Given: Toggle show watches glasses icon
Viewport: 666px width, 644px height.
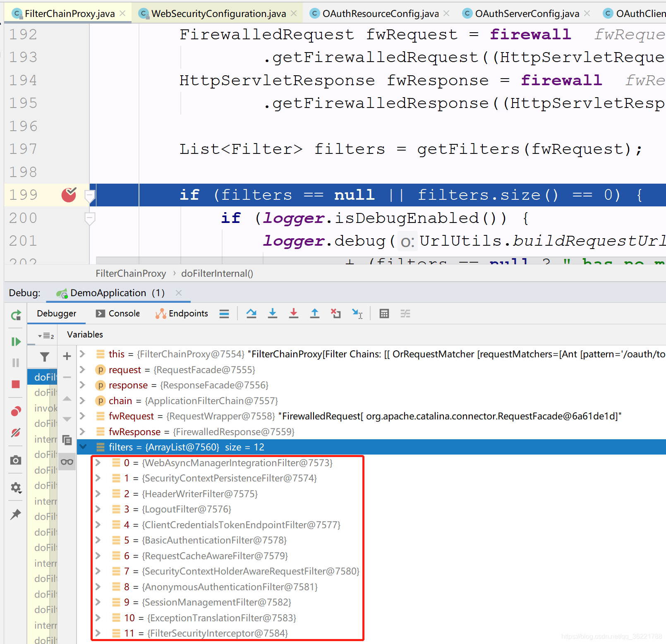Looking at the screenshot, I should click(x=67, y=462).
